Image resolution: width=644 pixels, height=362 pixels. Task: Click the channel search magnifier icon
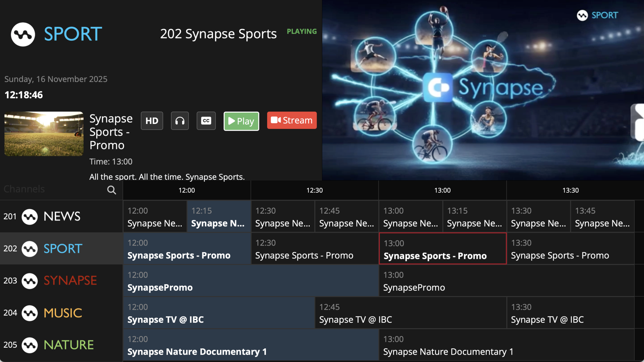pos(111,190)
